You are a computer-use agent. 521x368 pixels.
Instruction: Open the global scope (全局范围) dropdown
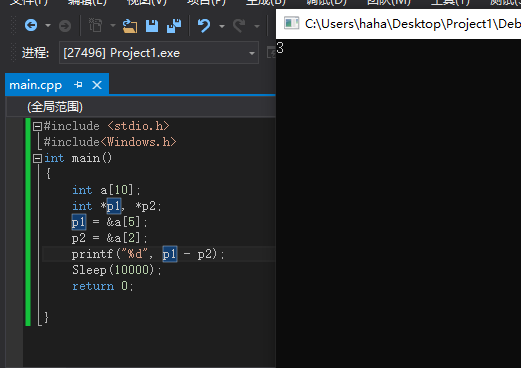tap(141, 107)
